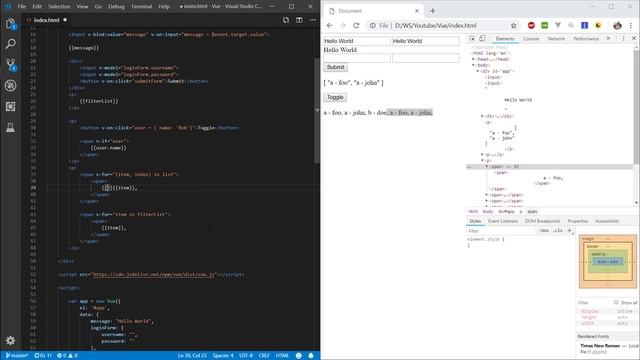Open the DevTools customize kebab menu
This screenshot has width=640, height=360.
(623, 38)
